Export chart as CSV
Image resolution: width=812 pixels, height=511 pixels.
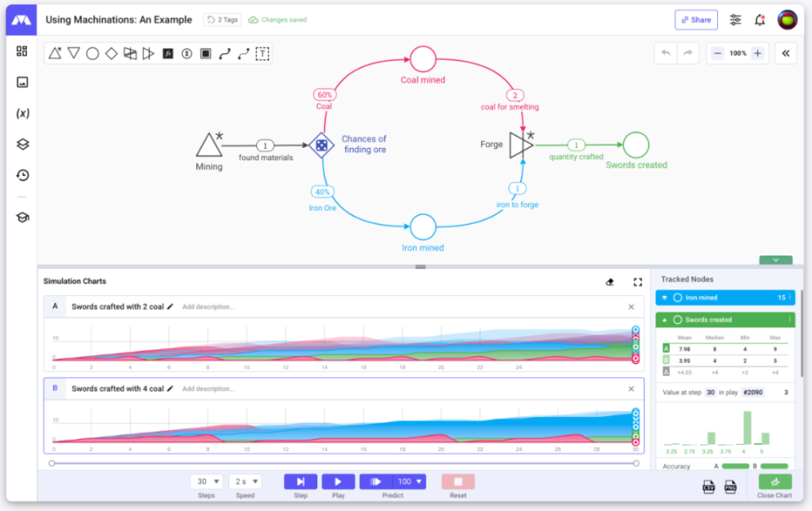708,486
